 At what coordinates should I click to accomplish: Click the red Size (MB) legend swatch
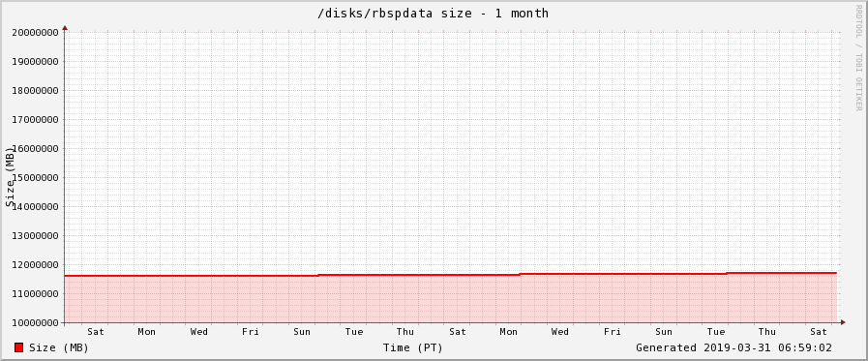coord(18,347)
